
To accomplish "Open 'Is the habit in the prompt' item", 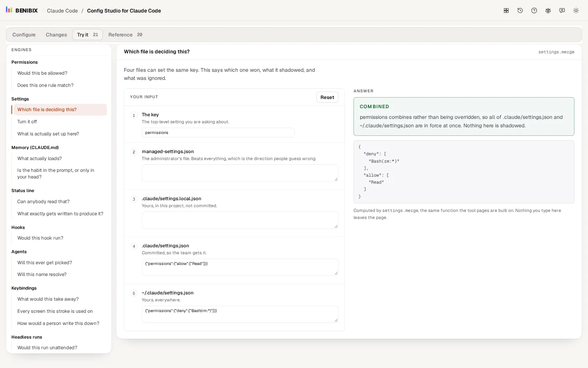I will pyautogui.click(x=60, y=174).
